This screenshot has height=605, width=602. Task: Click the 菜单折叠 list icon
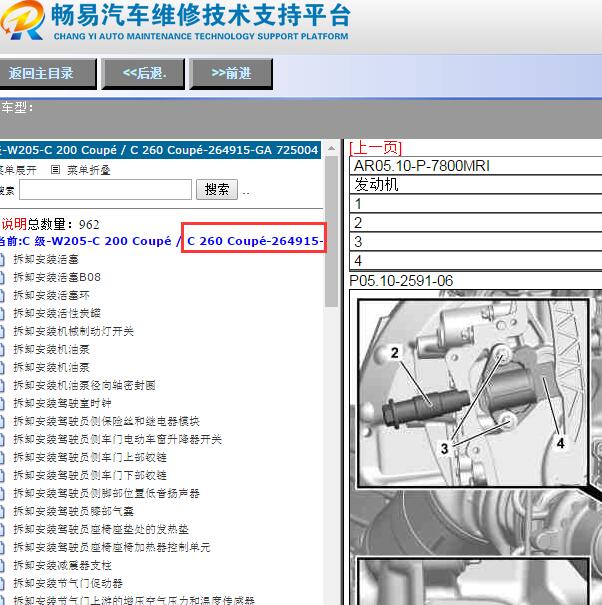point(56,170)
